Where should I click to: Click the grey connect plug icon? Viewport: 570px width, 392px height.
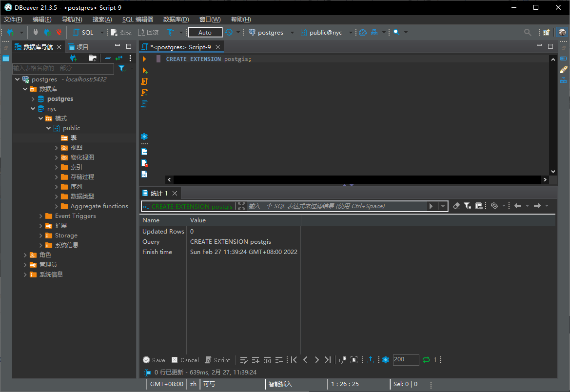pyautogui.click(x=36, y=32)
